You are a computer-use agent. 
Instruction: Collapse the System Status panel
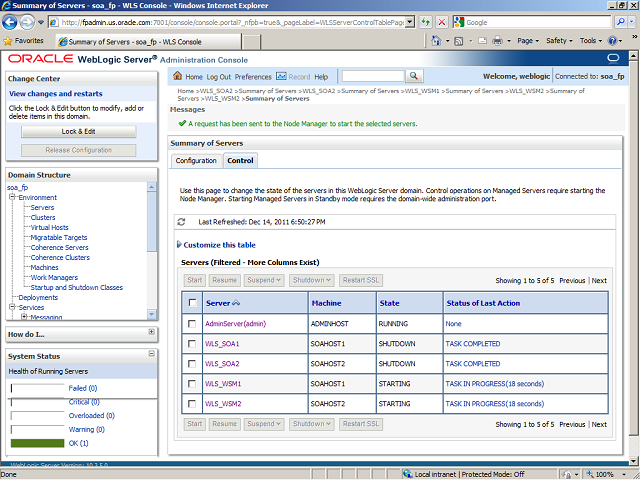click(151, 356)
